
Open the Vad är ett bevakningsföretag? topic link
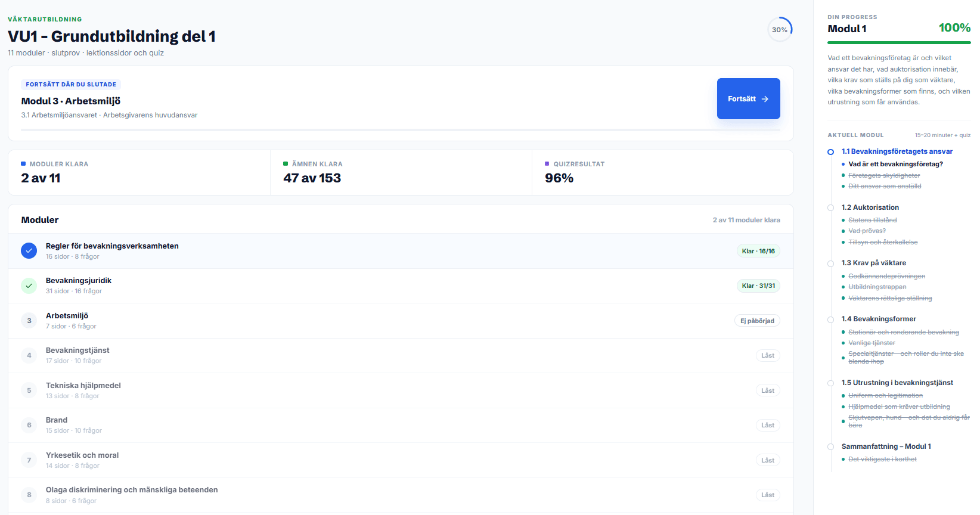click(x=895, y=164)
